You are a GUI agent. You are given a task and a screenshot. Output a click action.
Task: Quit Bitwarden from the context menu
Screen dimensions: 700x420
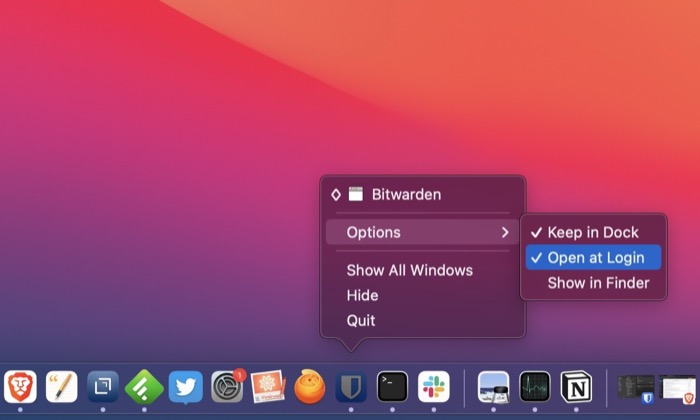coord(361,320)
